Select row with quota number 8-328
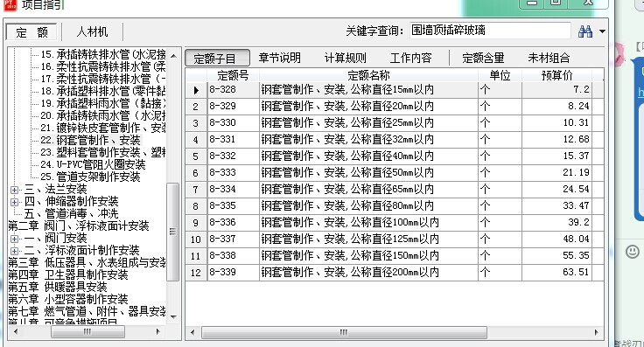The width and height of the screenshot is (644, 347). (x=395, y=90)
